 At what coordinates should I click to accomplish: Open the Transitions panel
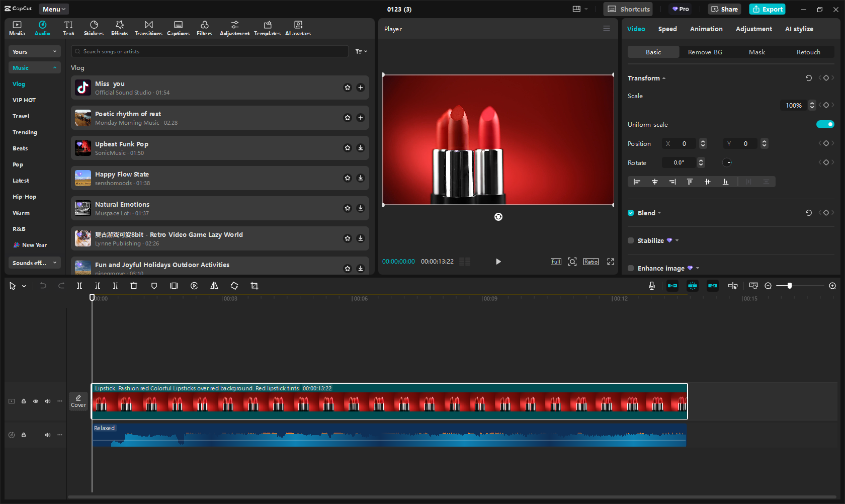[148, 28]
